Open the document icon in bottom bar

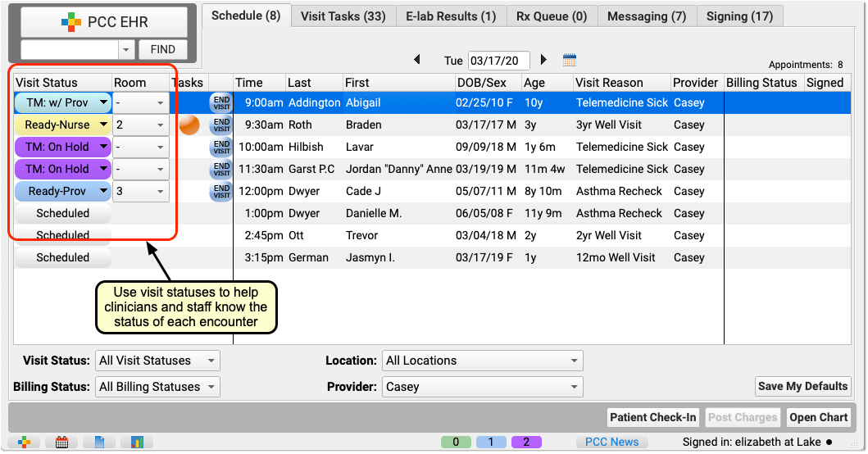point(99,442)
